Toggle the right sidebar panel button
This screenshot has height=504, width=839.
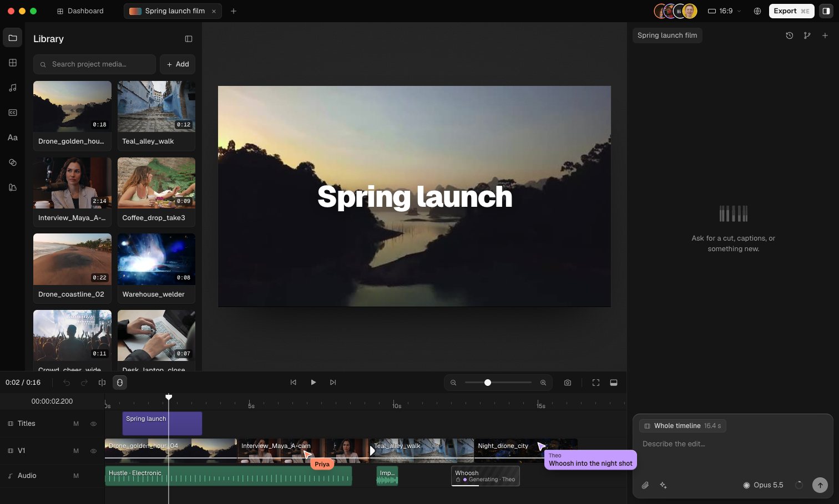click(x=826, y=11)
